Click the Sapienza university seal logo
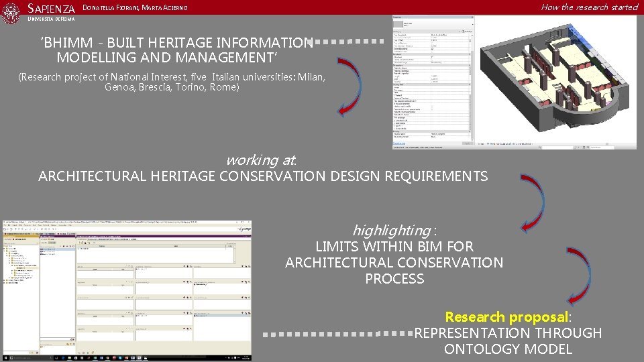The image size is (644, 362). coord(11,12)
